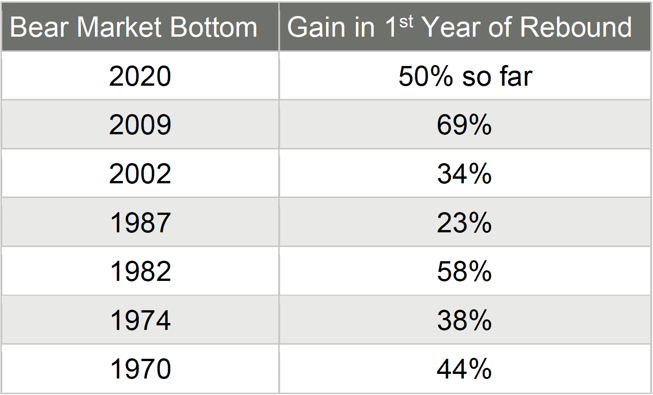Select the 1987 year cell
Viewport: 653px width, 395px height.
[x=140, y=222]
